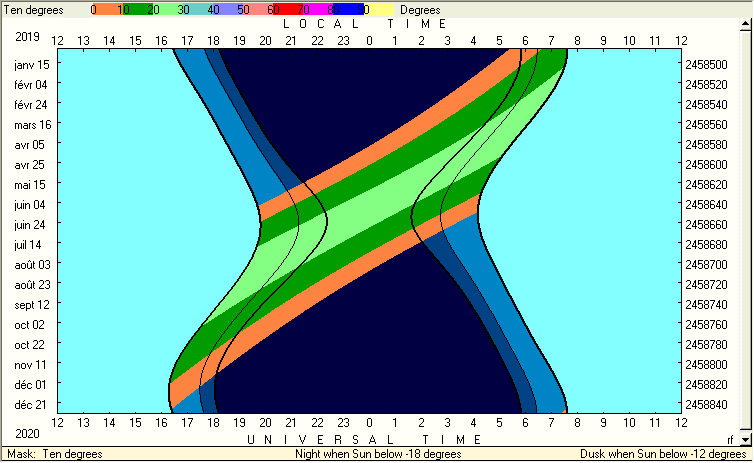Click the 'avr 05' date label
Image resolution: width=754 pixels, height=463 pixels.
29,145
